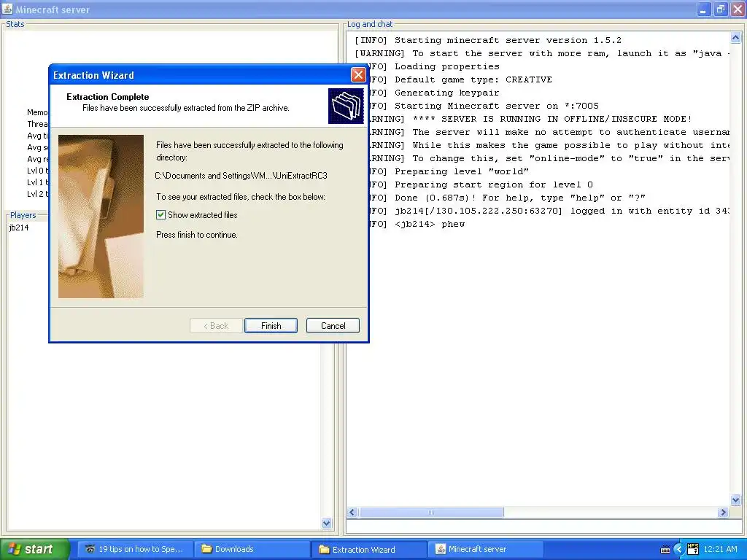Open the Windows Start menu

[34, 549]
